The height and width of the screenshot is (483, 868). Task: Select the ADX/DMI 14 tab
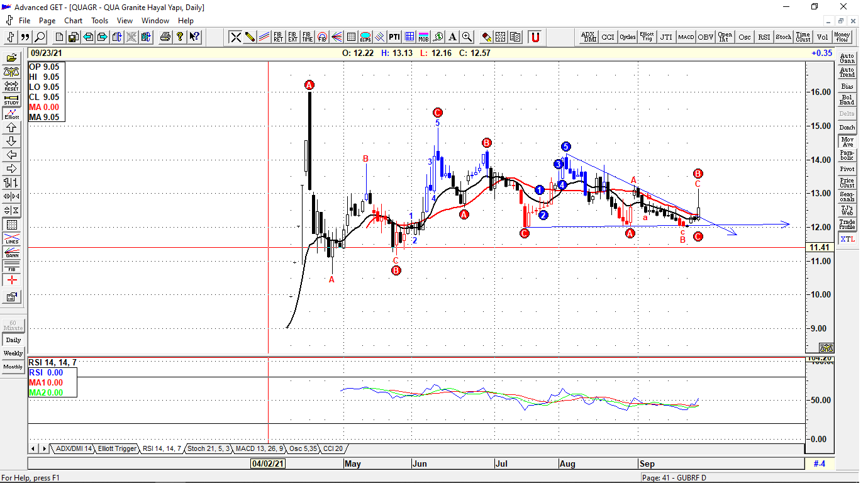pos(73,449)
